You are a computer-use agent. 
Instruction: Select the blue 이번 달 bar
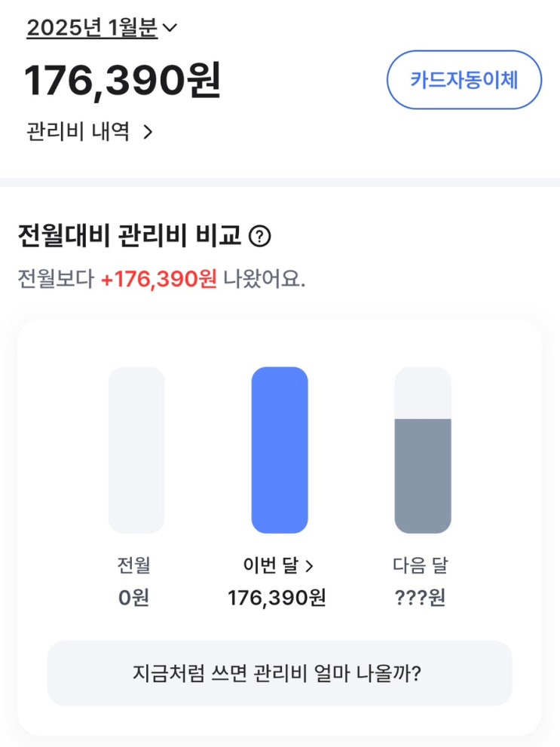pos(280,450)
